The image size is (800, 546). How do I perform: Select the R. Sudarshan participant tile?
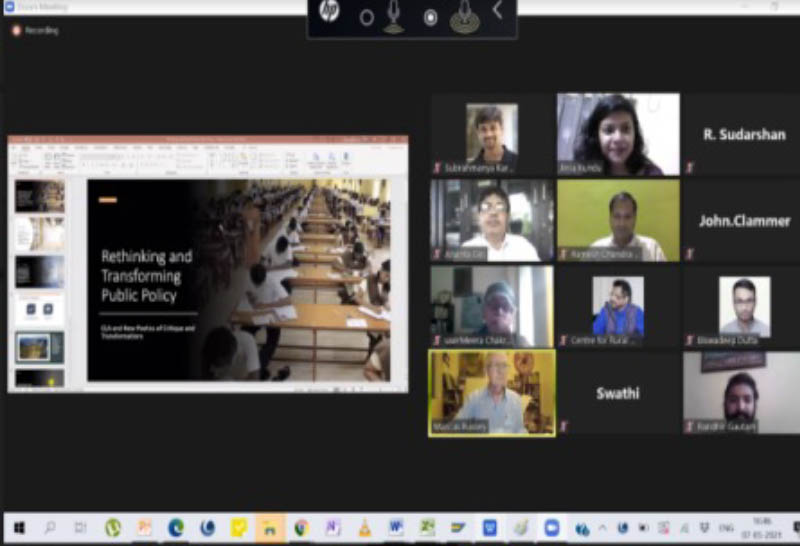click(x=743, y=134)
